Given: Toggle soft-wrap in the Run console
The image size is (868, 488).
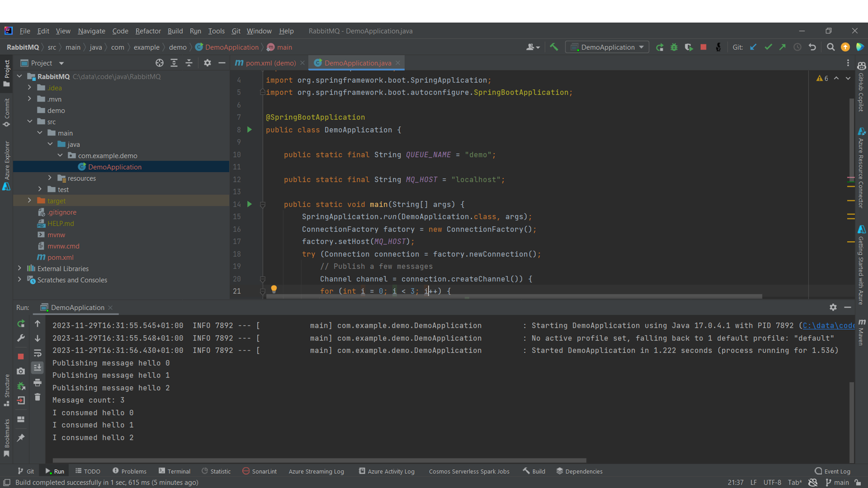Looking at the screenshot, I should tap(38, 353).
